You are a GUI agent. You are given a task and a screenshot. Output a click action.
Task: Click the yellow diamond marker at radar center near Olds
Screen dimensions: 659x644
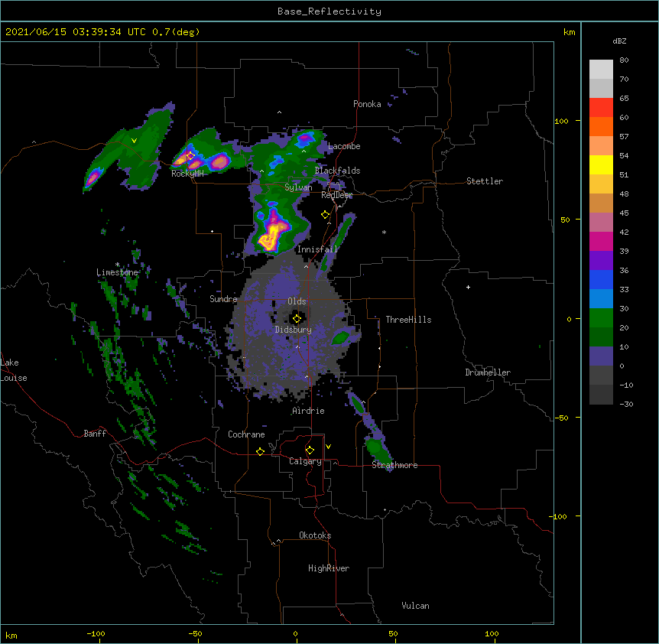(297, 319)
